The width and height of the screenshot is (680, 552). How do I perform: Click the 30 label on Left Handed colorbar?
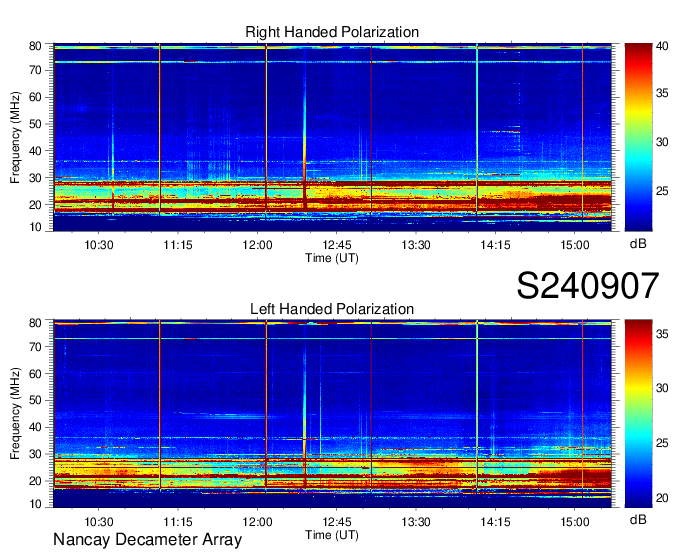(662, 388)
